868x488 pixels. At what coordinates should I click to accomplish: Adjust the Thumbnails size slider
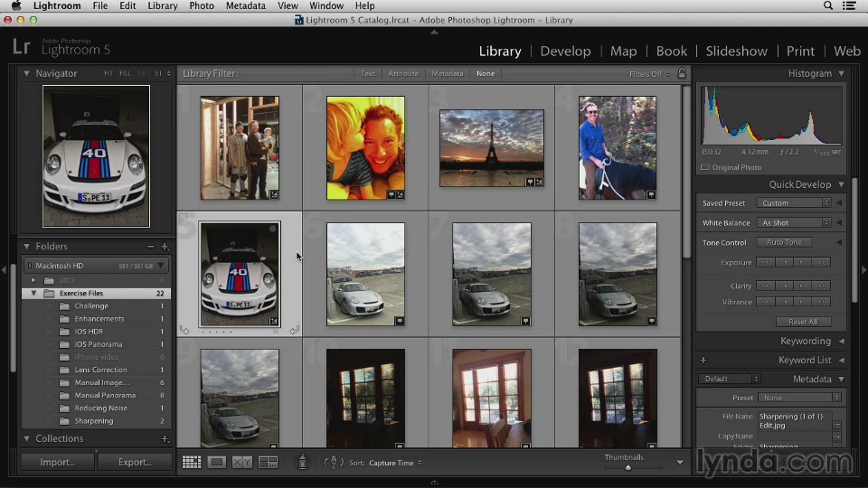pos(627,467)
